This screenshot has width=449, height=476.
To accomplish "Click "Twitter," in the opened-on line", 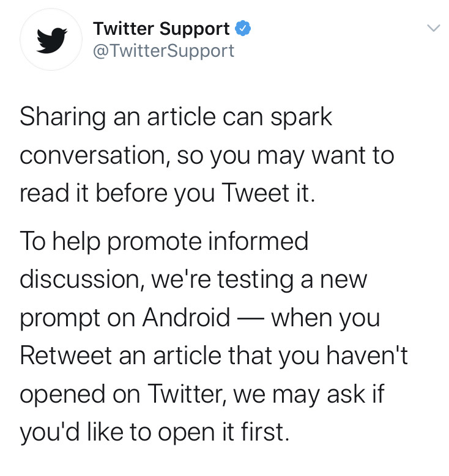I will pos(188,394).
